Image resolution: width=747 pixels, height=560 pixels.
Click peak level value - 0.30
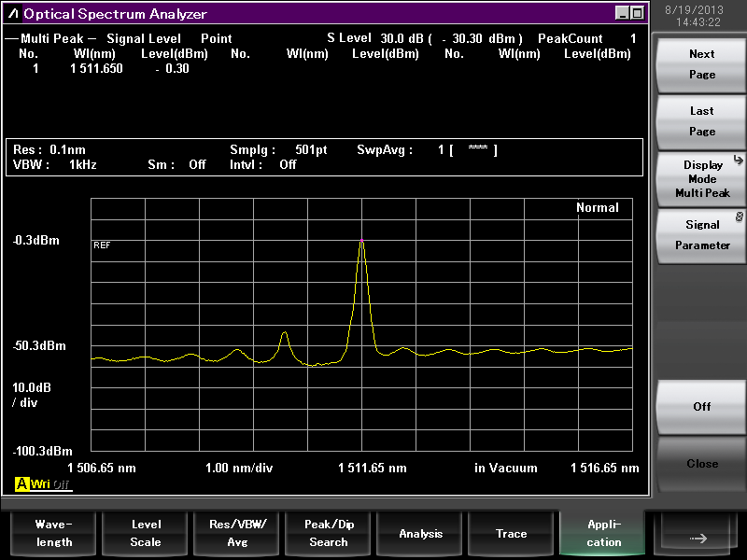pyautogui.click(x=172, y=68)
